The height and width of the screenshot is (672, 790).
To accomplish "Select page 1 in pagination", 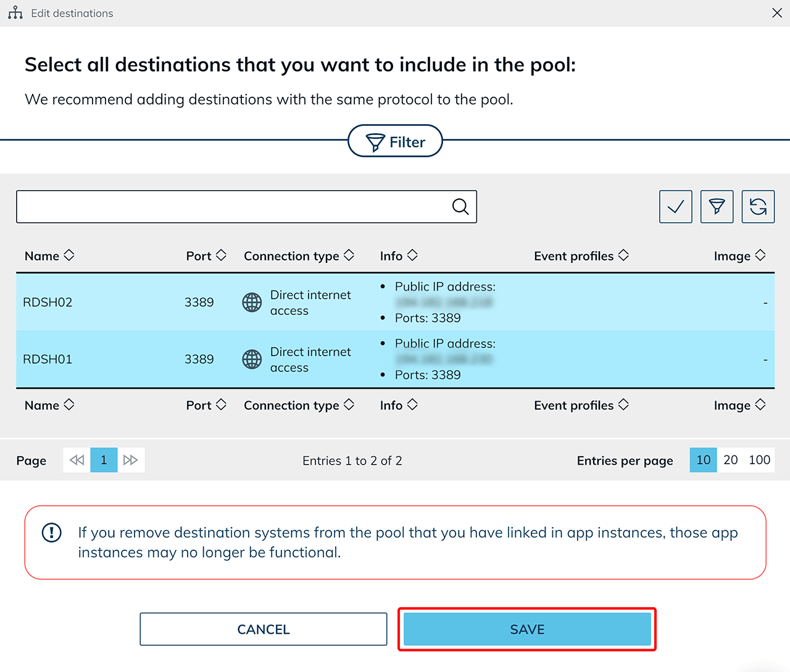I will pos(104,460).
